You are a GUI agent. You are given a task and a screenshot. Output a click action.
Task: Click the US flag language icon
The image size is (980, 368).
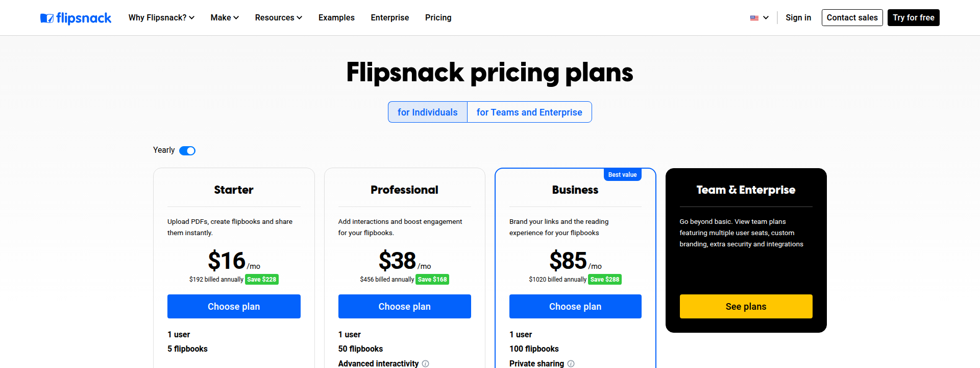click(x=754, y=17)
